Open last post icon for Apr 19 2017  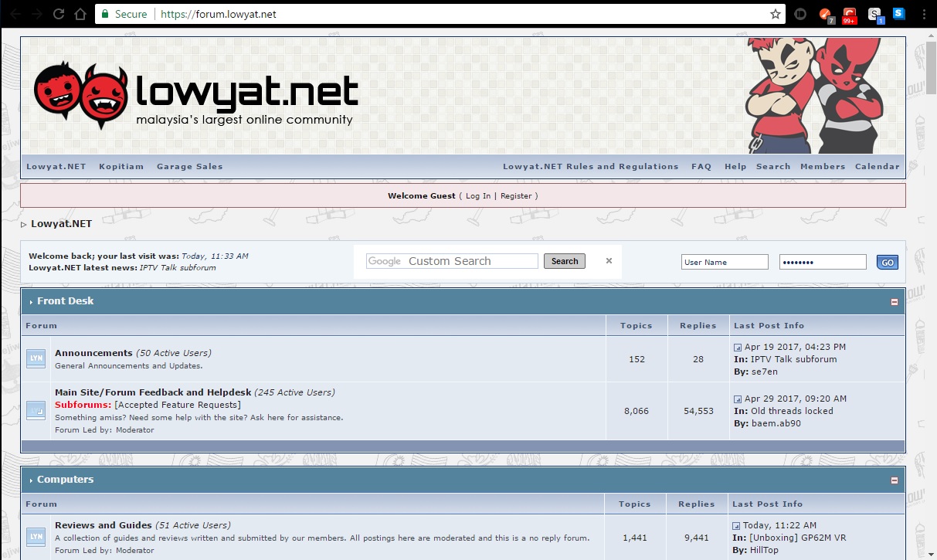(738, 348)
